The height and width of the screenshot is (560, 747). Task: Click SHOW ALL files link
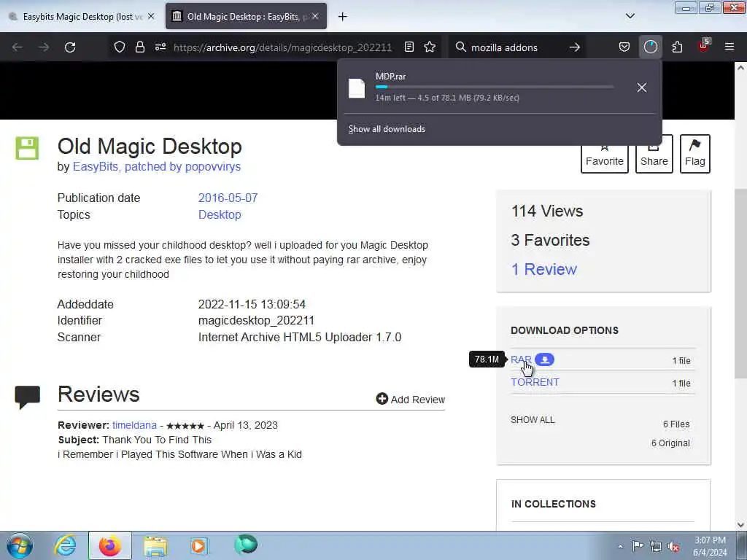(533, 420)
